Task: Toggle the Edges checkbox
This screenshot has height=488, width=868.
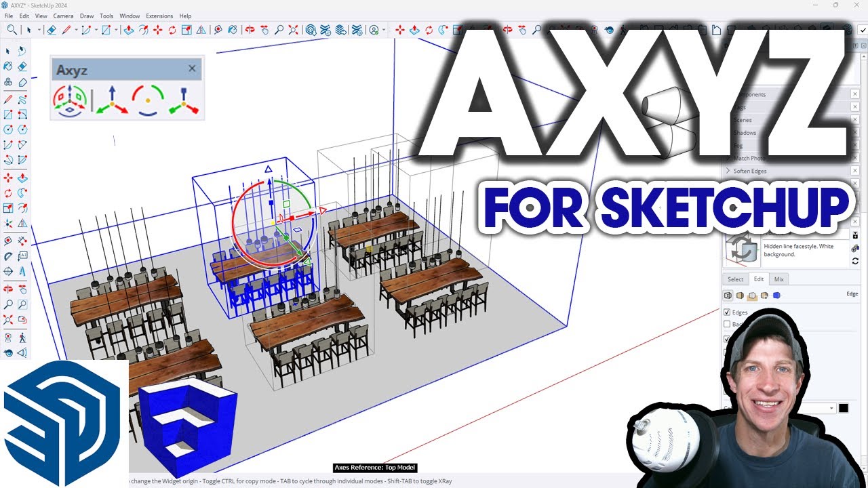Action: point(727,312)
